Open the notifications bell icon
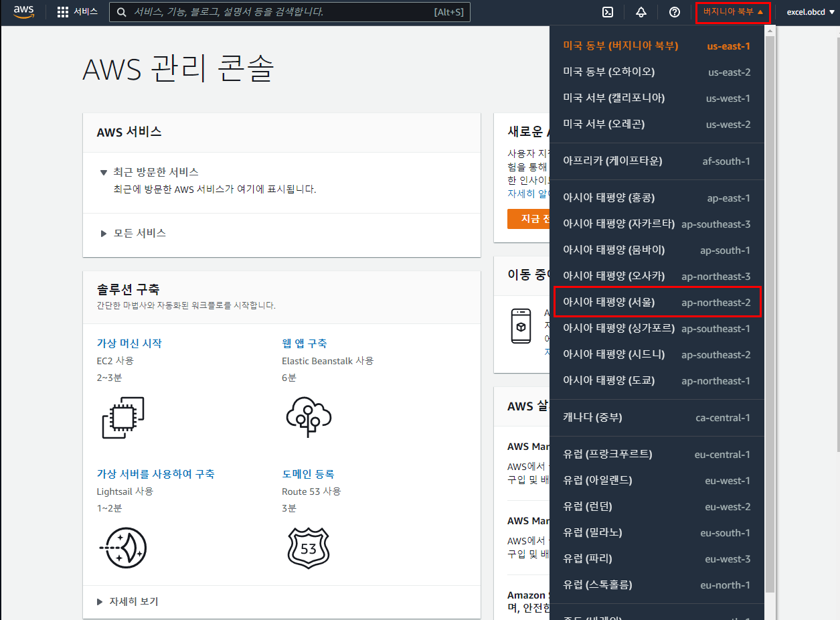The height and width of the screenshot is (620, 840). 641,12
